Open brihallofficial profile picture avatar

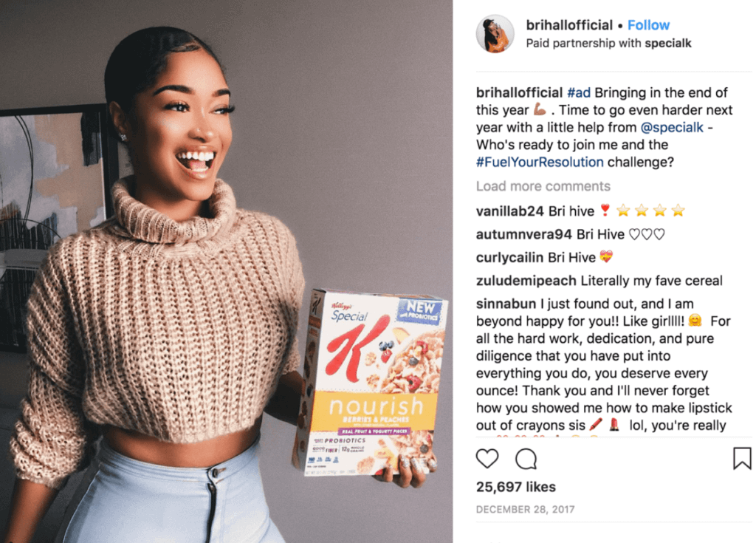point(495,34)
